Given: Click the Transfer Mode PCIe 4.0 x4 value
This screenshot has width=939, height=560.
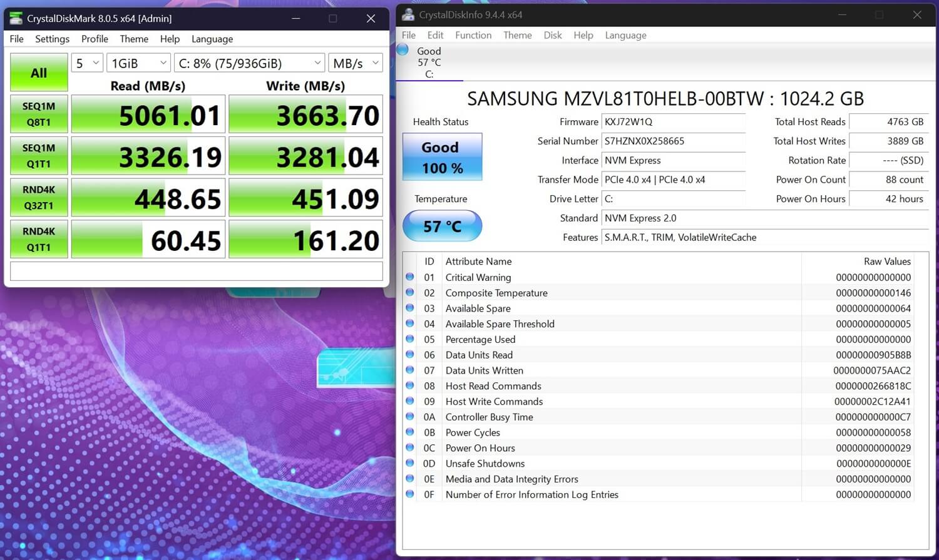Looking at the screenshot, I should tap(674, 180).
